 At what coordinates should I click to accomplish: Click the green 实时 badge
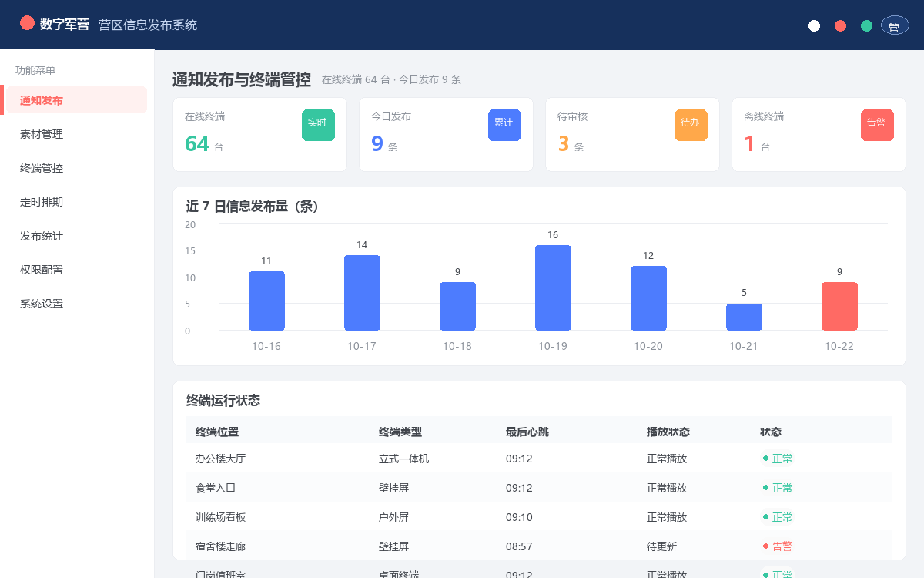pyautogui.click(x=318, y=125)
